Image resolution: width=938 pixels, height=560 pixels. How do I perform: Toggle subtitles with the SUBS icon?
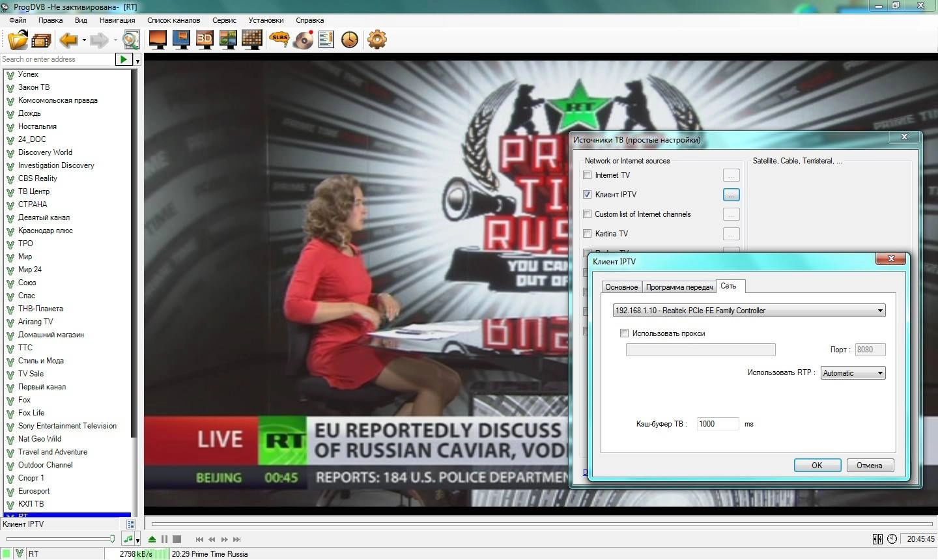pyautogui.click(x=279, y=40)
